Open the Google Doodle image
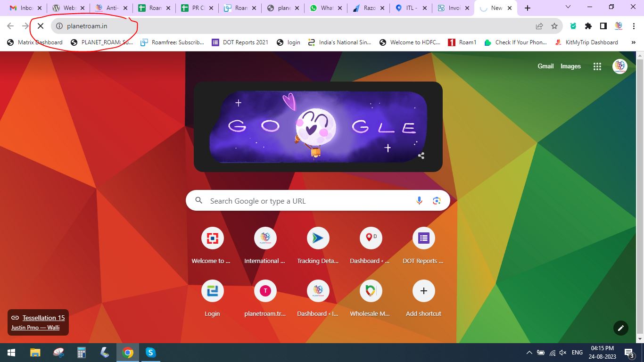The height and width of the screenshot is (362, 644). pos(318,127)
